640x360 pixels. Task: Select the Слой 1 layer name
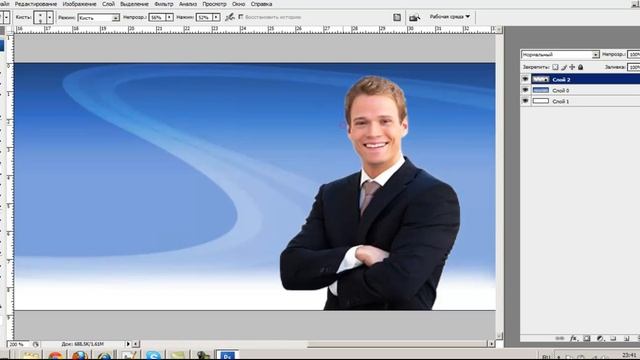[x=561, y=101]
